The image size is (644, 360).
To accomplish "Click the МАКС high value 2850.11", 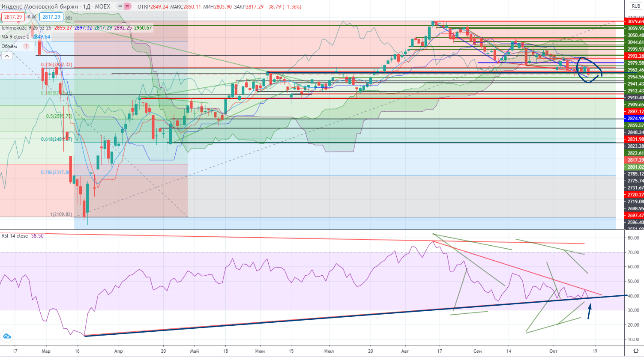I will point(192,7).
